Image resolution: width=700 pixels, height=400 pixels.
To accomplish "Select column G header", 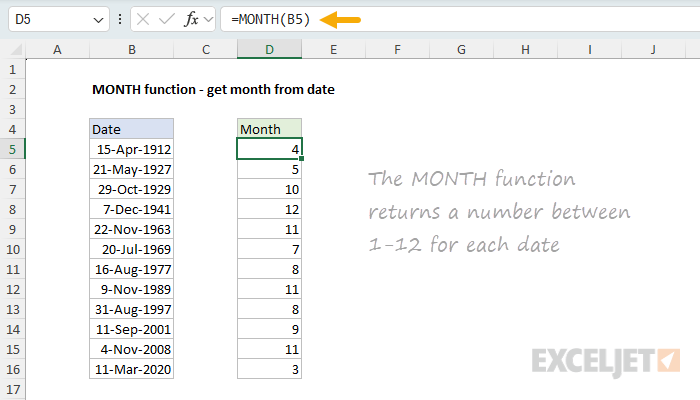I will 461,49.
